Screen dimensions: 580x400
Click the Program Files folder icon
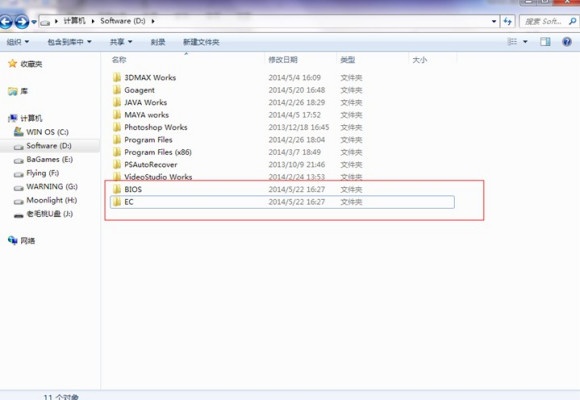click(117, 140)
